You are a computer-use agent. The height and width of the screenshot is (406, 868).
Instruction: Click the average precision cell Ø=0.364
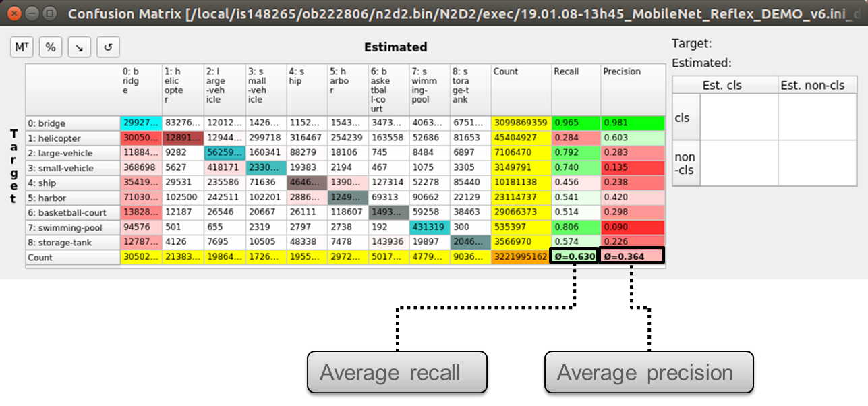[631, 256]
